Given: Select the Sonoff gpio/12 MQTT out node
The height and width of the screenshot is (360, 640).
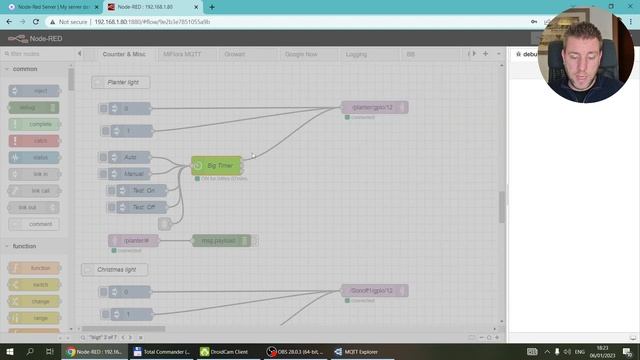Looking at the screenshot, I should click(375, 291).
